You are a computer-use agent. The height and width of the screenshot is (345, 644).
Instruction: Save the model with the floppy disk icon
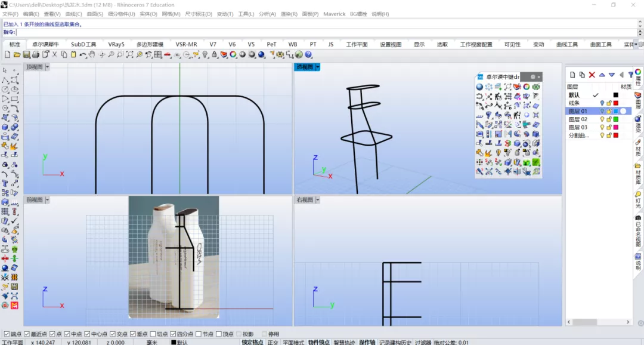(26, 54)
